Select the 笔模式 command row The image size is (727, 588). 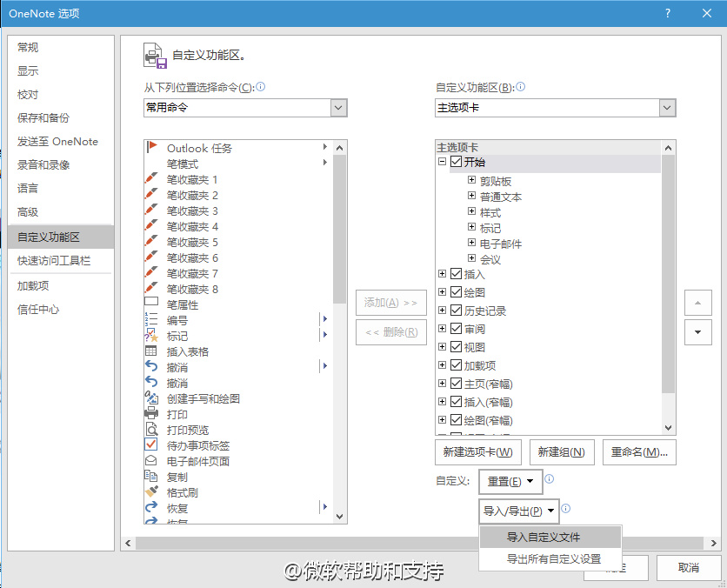click(238, 164)
